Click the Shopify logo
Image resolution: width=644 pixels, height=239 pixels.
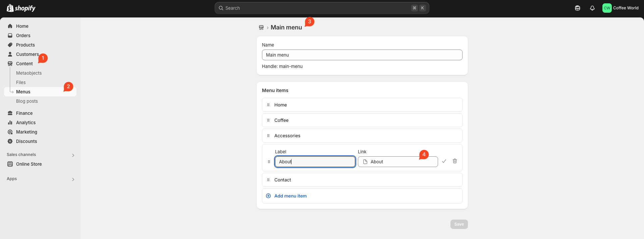click(x=21, y=8)
